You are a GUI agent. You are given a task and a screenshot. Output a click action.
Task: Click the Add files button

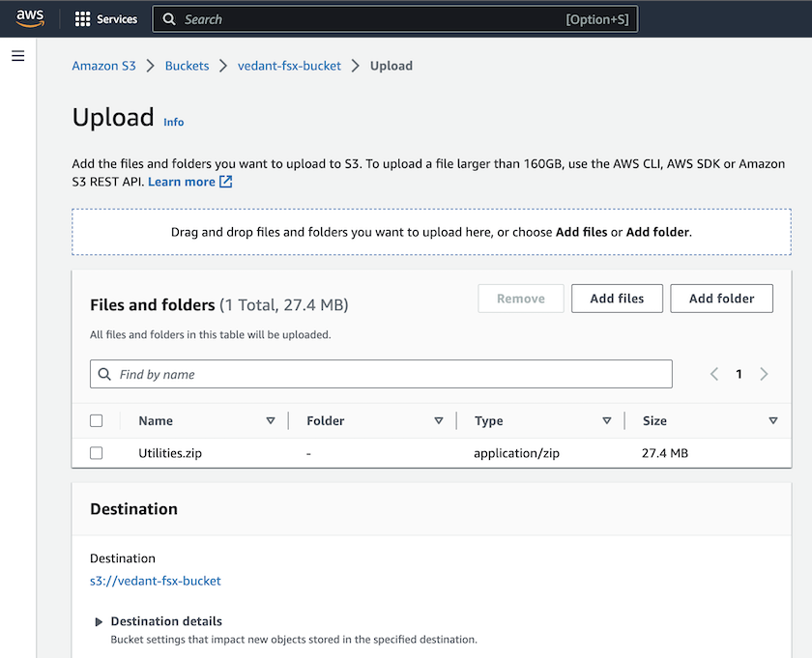(618, 299)
